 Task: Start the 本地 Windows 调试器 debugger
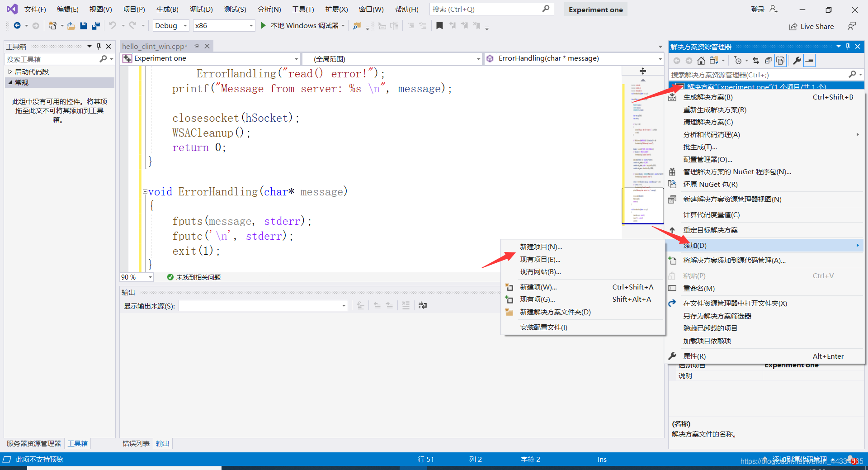(300, 26)
